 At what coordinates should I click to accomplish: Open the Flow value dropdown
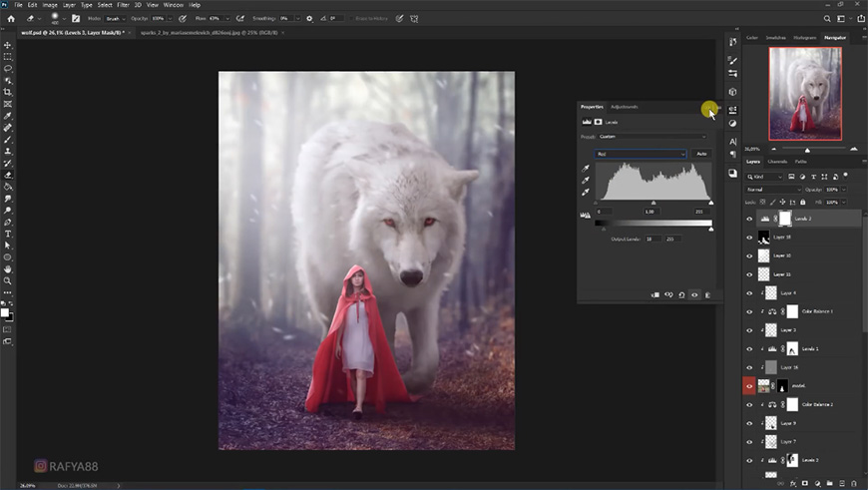coord(227,18)
